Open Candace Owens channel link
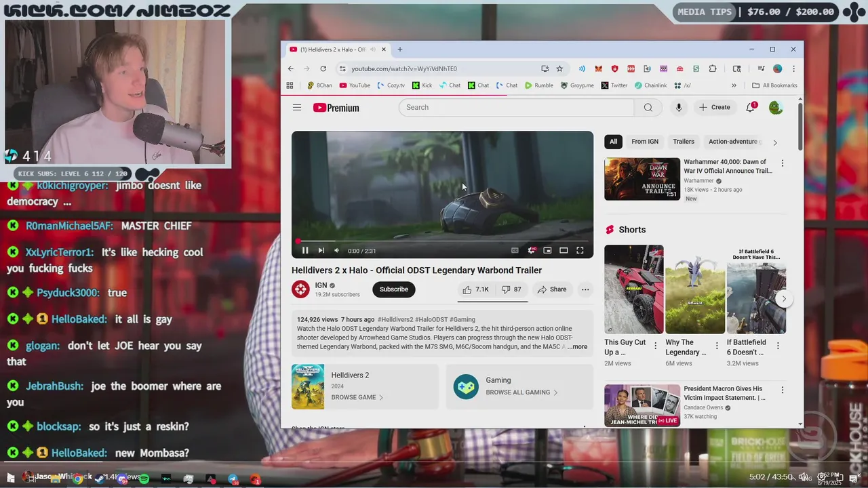Screen dimensions: 868x488 coord(703,408)
